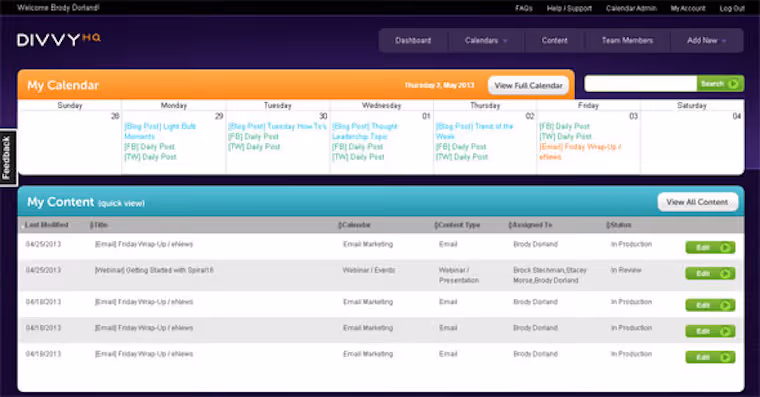Open the Content menu item
The width and height of the screenshot is (760, 397).
554,40
